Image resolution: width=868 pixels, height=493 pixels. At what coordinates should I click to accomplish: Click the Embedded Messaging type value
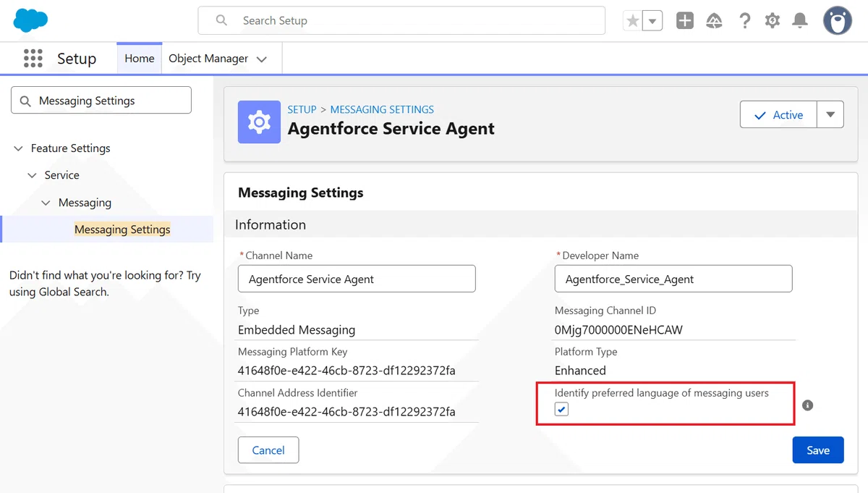(x=297, y=329)
